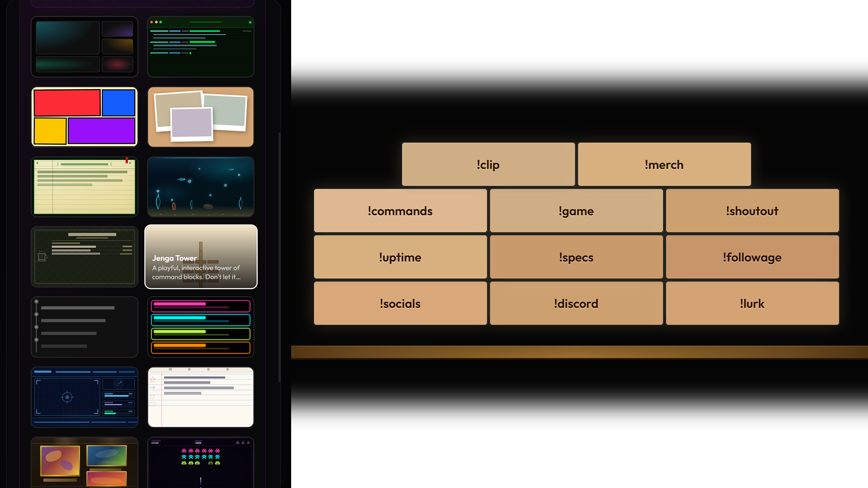Pick the blue HUD crosshair theme thumbnail

(85, 397)
